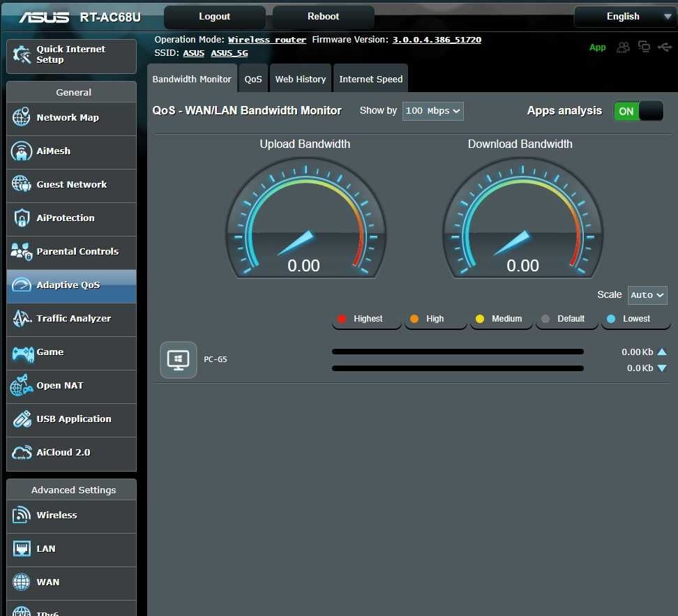
Task: Open the Network Map menu item
Action: coord(72,118)
